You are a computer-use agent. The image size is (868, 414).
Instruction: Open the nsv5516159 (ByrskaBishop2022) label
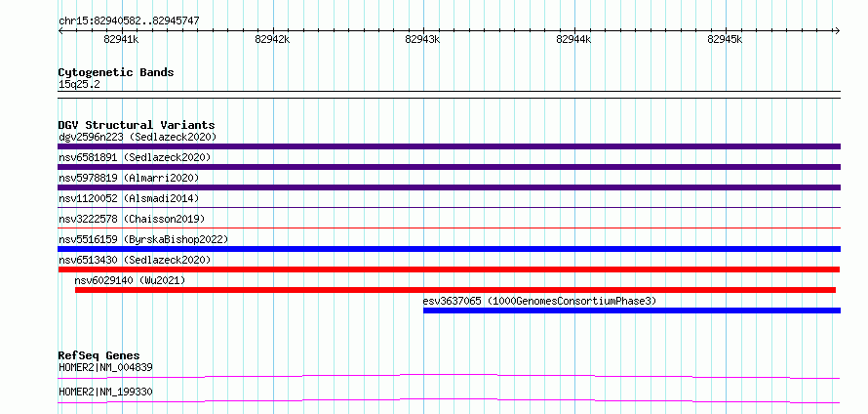click(x=143, y=239)
